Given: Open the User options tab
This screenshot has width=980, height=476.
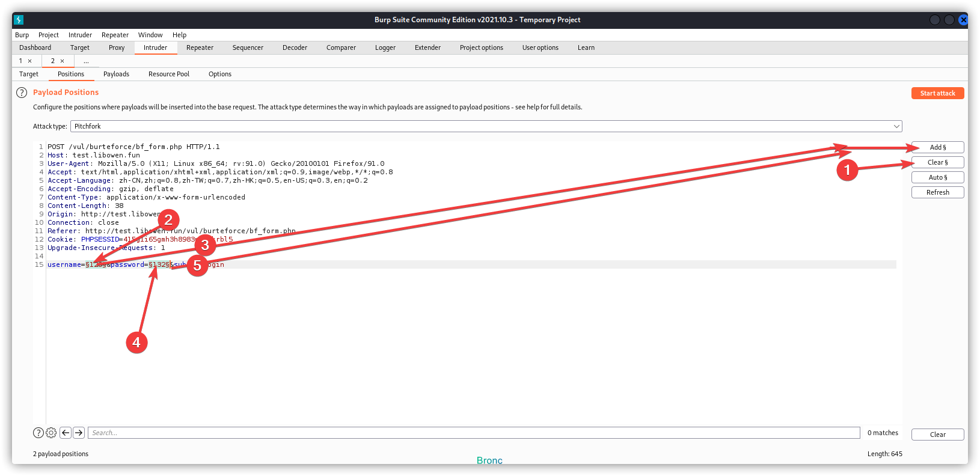Looking at the screenshot, I should (x=541, y=47).
